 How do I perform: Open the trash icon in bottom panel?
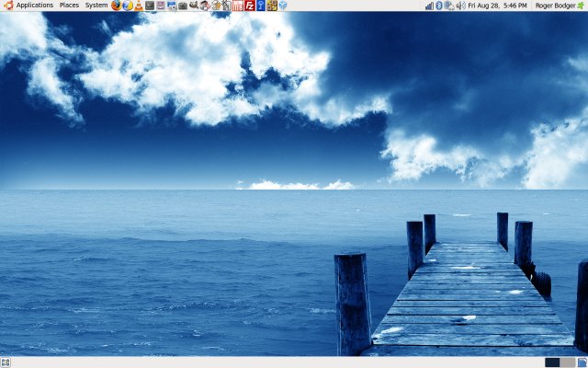tap(582, 362)
